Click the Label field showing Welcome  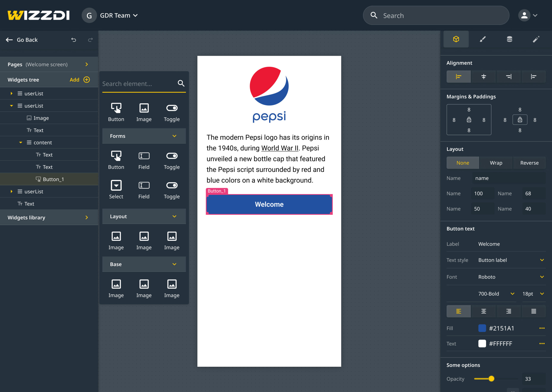(x=512, y=244)
